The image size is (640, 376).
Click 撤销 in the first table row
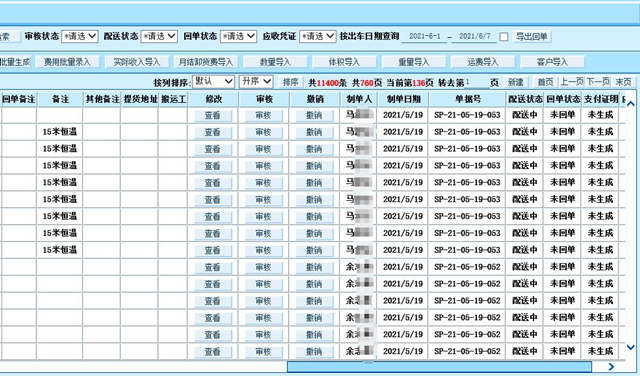click(314, 116)
